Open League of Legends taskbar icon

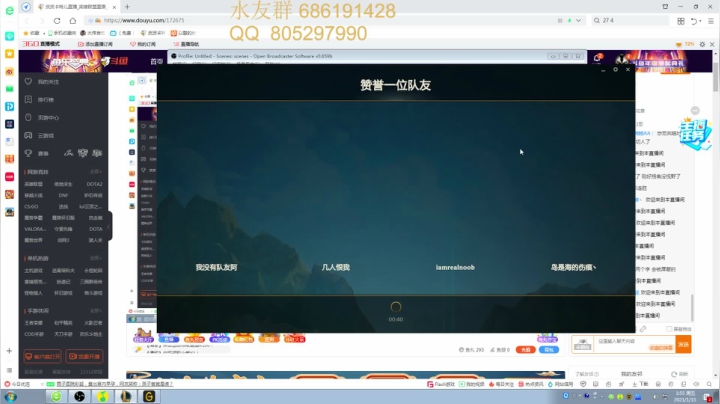click(126, 396)
